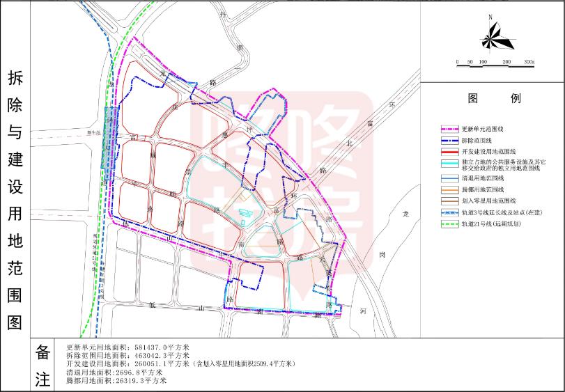The height and width of the screenshot is (392, 565).
Task: Click the blue hatched metro station block
Action: pyautogui.click(x=109, y=143)
